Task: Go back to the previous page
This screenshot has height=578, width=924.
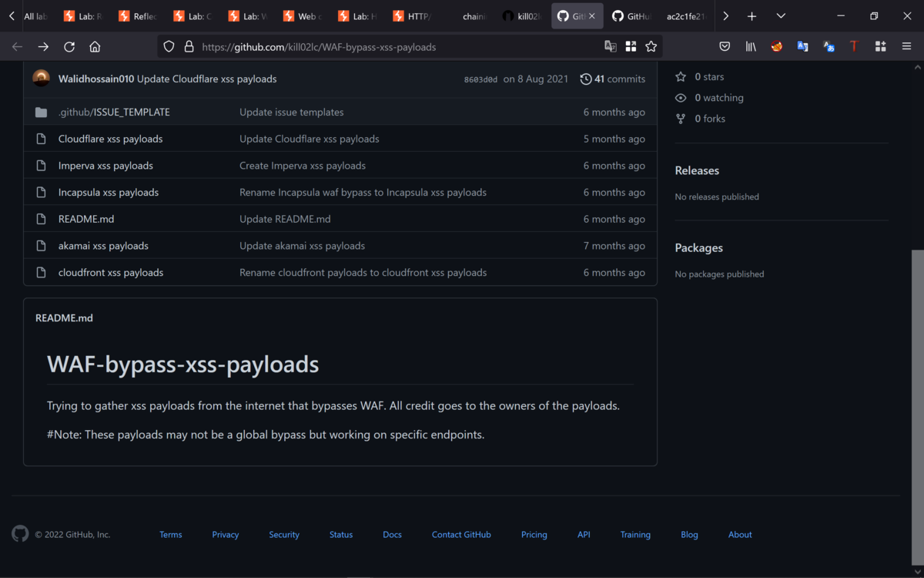Action: [x=18, y=47]
